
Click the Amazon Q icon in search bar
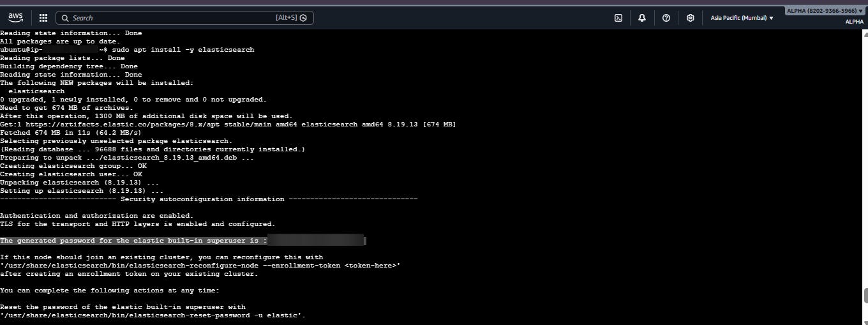[303, 18]
